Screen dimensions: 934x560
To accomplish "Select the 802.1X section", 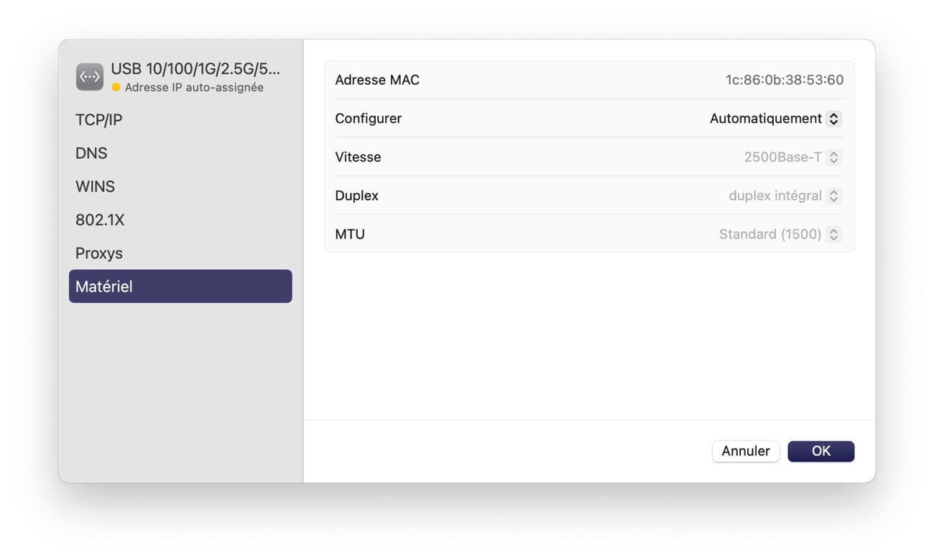I will pos(100,220).
